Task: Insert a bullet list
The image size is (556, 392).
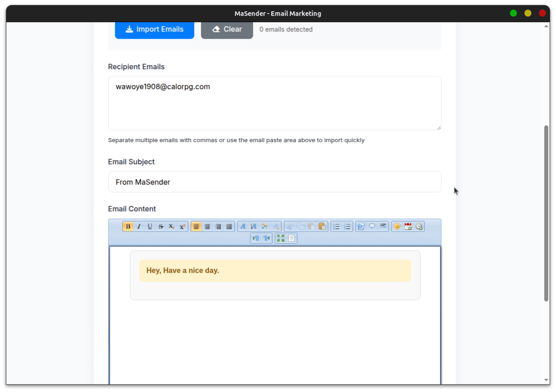Action: point(336,227)
